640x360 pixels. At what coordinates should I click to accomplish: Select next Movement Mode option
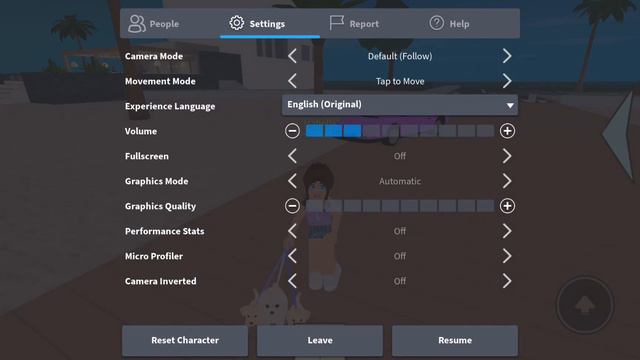tap(507, 81)
